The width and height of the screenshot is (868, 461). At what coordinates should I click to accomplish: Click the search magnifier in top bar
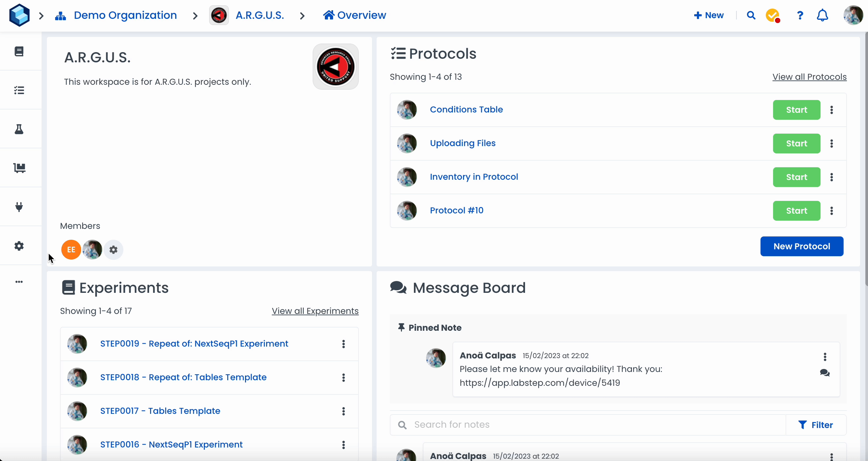click(x=751, y=15)
